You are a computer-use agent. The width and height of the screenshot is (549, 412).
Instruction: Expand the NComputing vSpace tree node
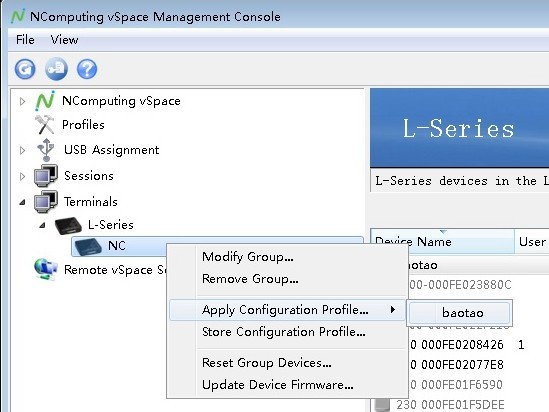[22, 102]
